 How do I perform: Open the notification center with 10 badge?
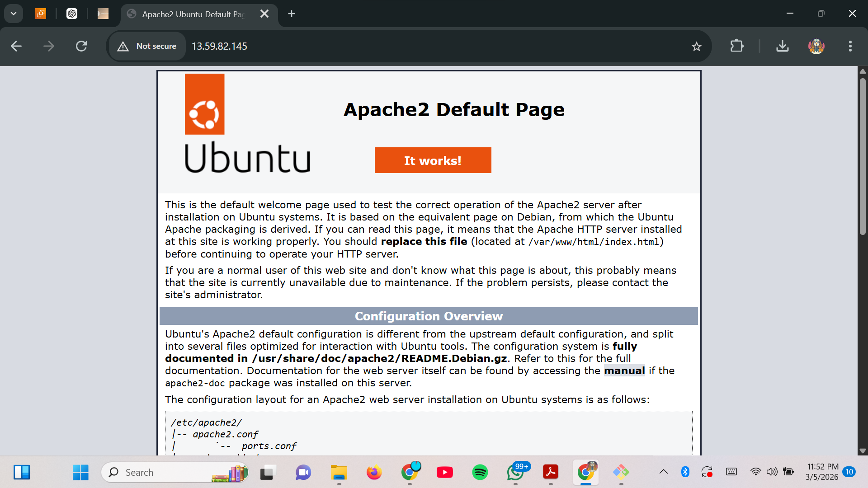(x=849, y=472)
